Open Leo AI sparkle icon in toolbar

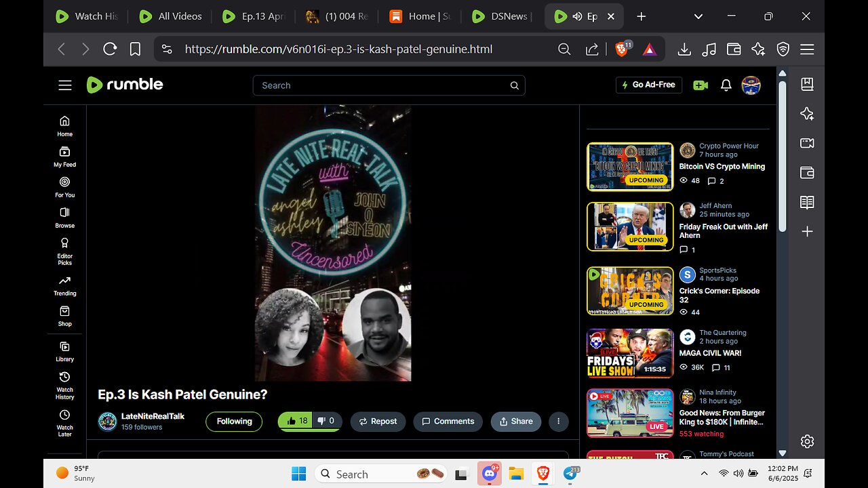pos(758,49)
